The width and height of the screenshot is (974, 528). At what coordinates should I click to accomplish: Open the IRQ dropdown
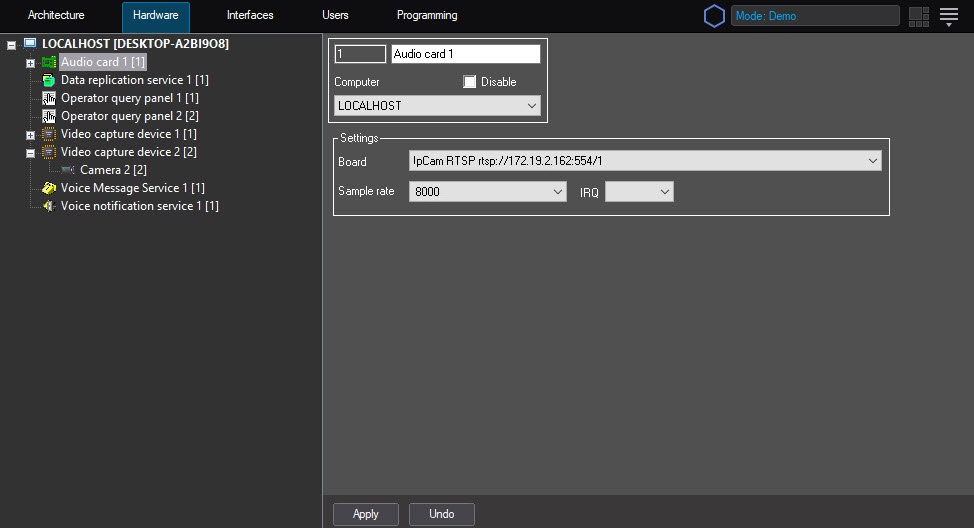click(663, 191)
